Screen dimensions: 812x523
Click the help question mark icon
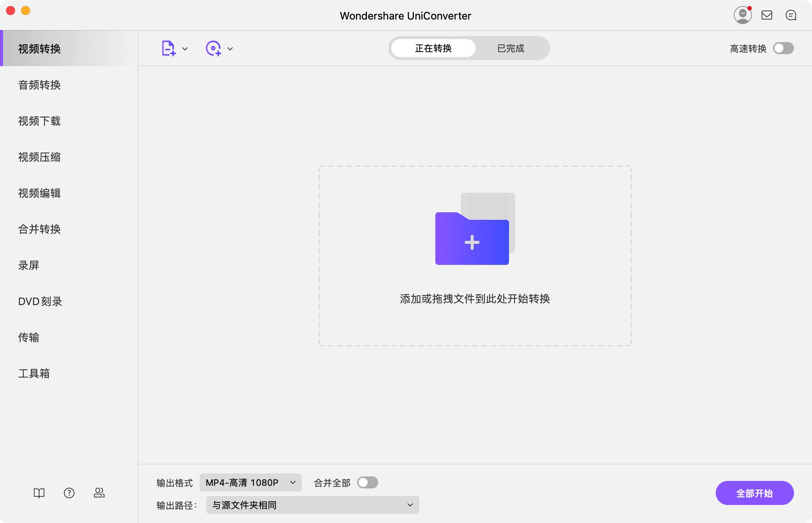tap(69, 493)
